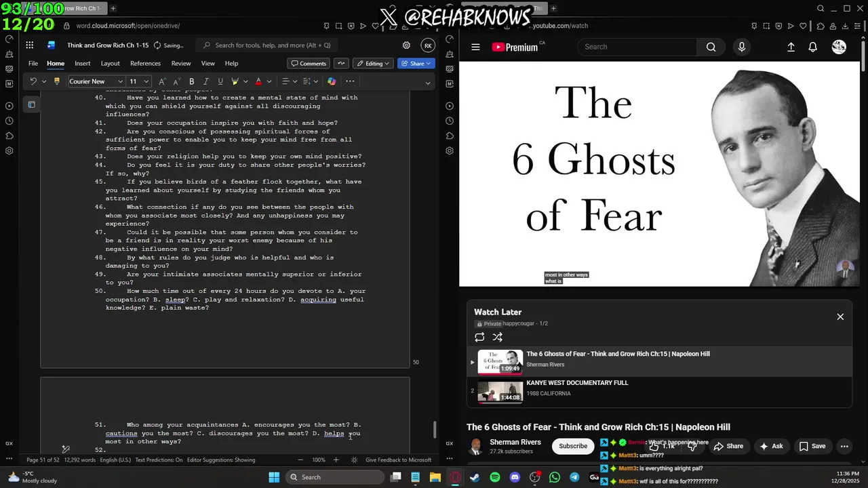The width and height of the screenshot is (868, 488).
Task: Open the font size 11 dropdown
Action: (146, 81)
